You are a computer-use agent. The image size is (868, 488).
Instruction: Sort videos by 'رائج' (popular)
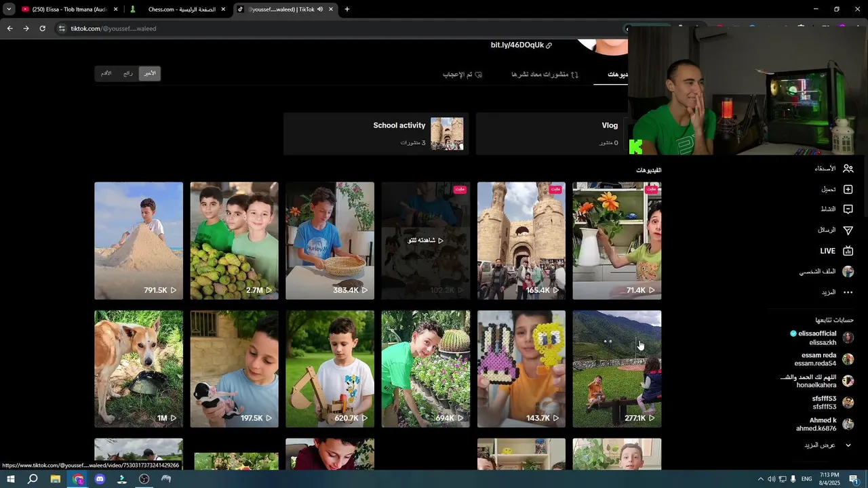[x=128, y=73]
